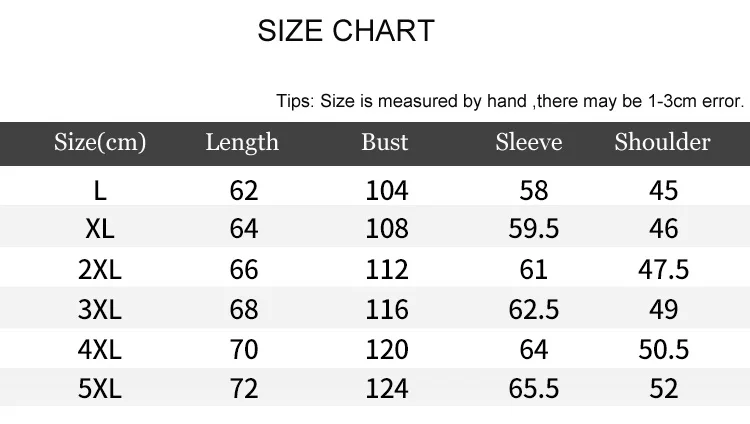Click the bust value 104
Screen dimensions: 750x424
point(387,190)
